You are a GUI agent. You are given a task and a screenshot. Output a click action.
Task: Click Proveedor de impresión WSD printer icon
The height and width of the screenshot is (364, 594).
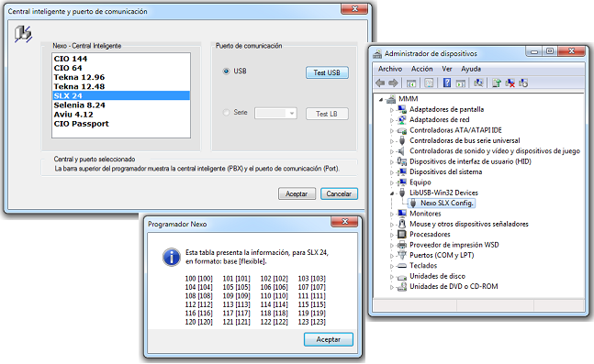tap(402, 245)
